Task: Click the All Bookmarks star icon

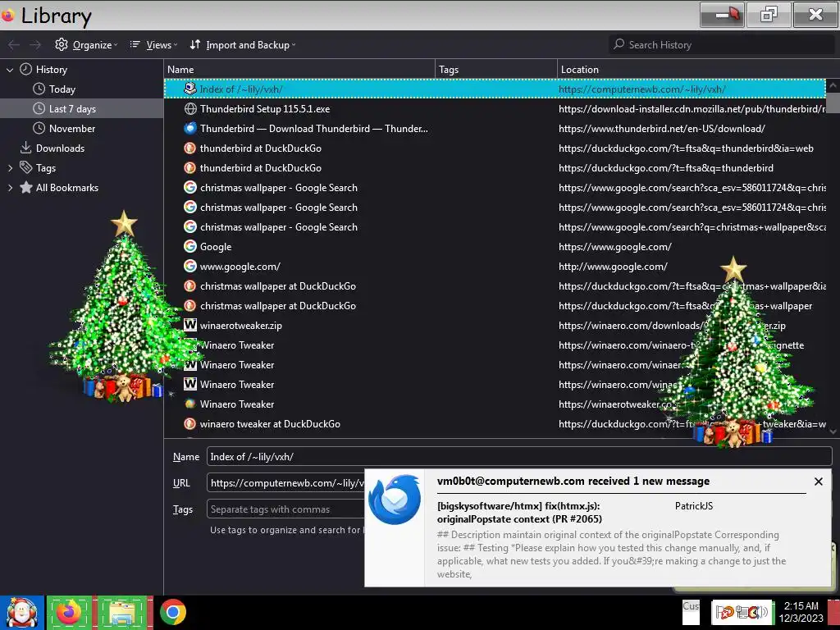Action: [x=25, y=188]
